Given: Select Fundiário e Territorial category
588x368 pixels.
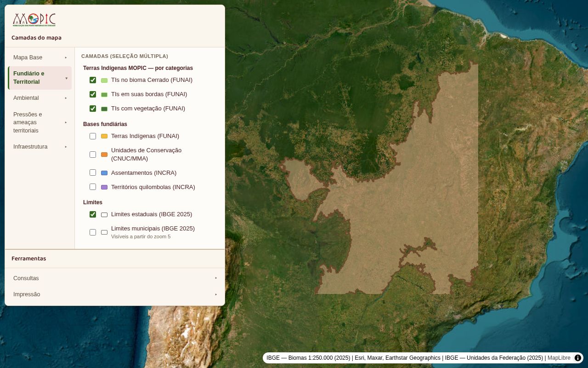Looking at the screenshot, I should 40,78.
